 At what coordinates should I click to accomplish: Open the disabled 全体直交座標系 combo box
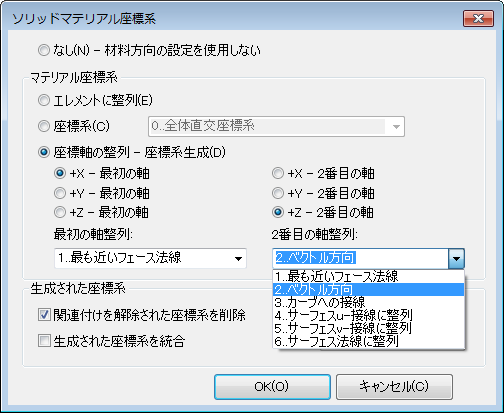click(x=276, y=126)
